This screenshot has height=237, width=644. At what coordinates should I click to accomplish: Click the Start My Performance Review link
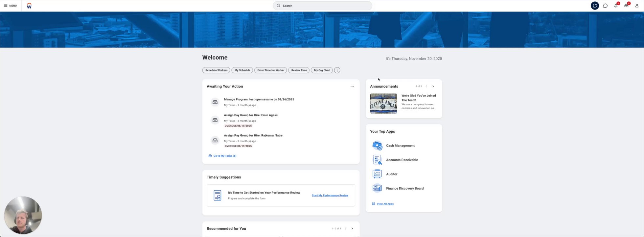[x=330, y=196]
